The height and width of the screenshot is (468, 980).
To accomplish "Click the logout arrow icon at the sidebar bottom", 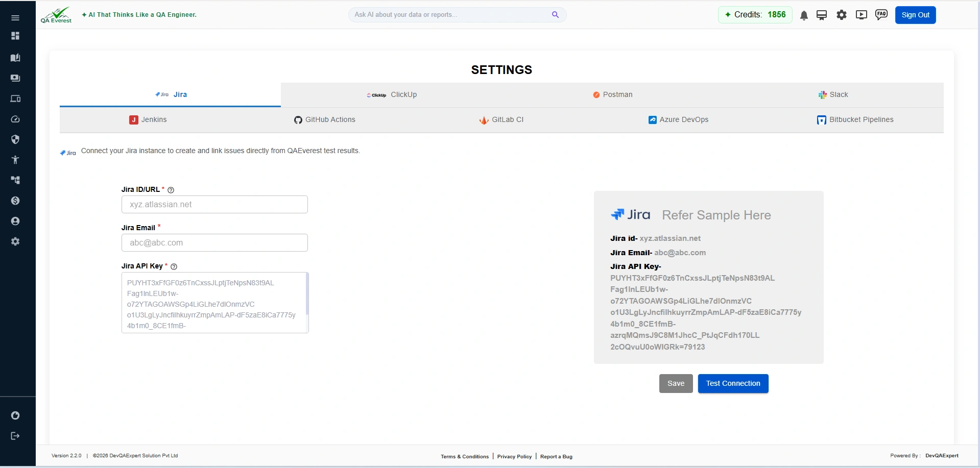I will pyautogui.click(x=15, y=436).
